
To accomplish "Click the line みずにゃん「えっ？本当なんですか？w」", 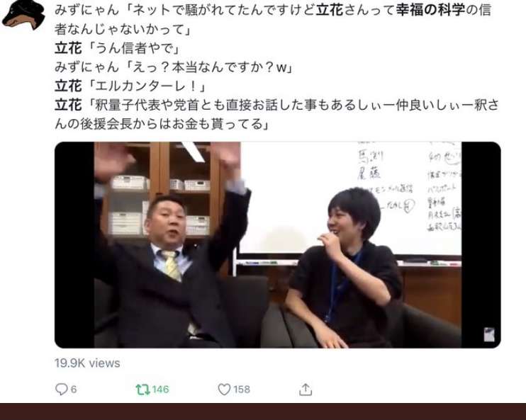I will (x=174, y=67).
